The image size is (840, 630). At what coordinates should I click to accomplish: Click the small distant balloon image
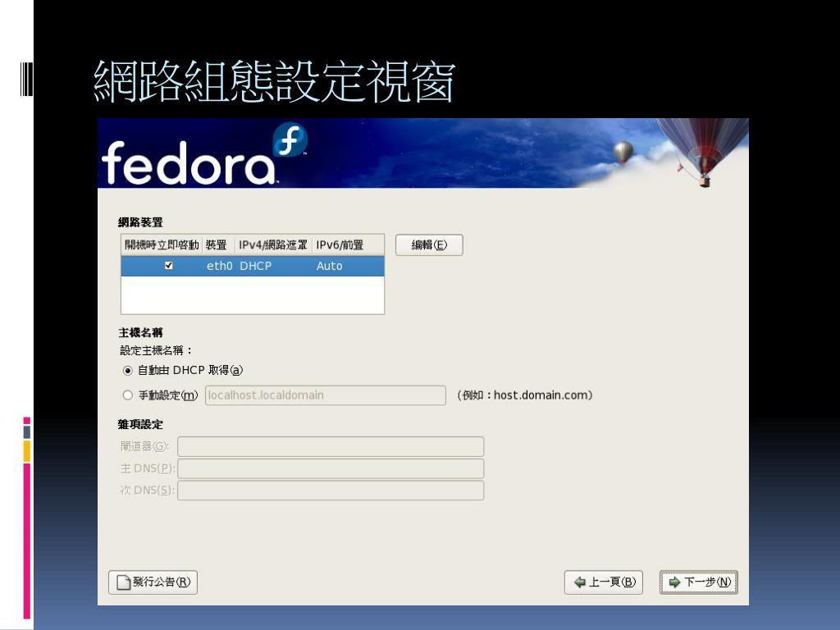(623, 152)
